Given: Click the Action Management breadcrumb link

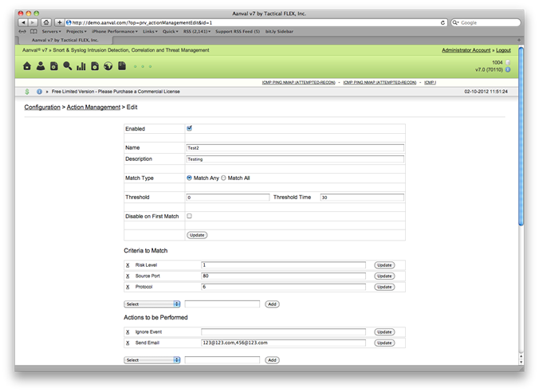Looking at the screenshot, I should point(93,107).
